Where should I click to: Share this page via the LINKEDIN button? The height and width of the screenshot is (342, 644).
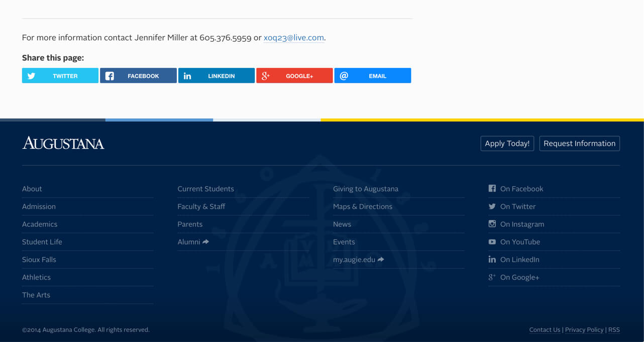pyautogui.click(x=217, y=75)
